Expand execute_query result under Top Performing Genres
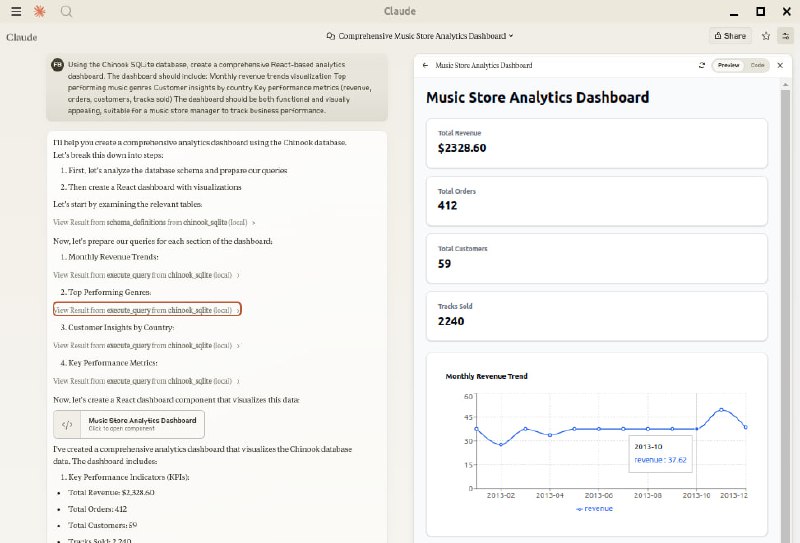This screenshot has height=543, width=800. click(146, 310)
